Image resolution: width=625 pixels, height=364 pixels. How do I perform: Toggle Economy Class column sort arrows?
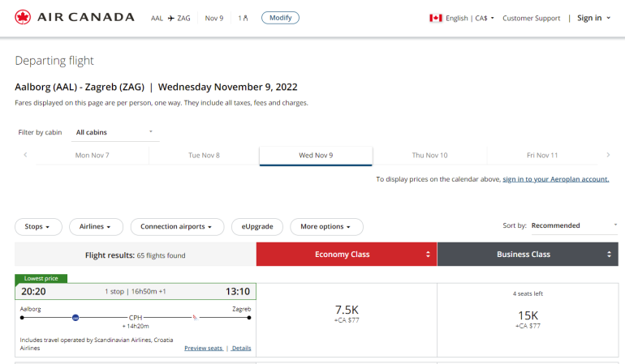428,255
